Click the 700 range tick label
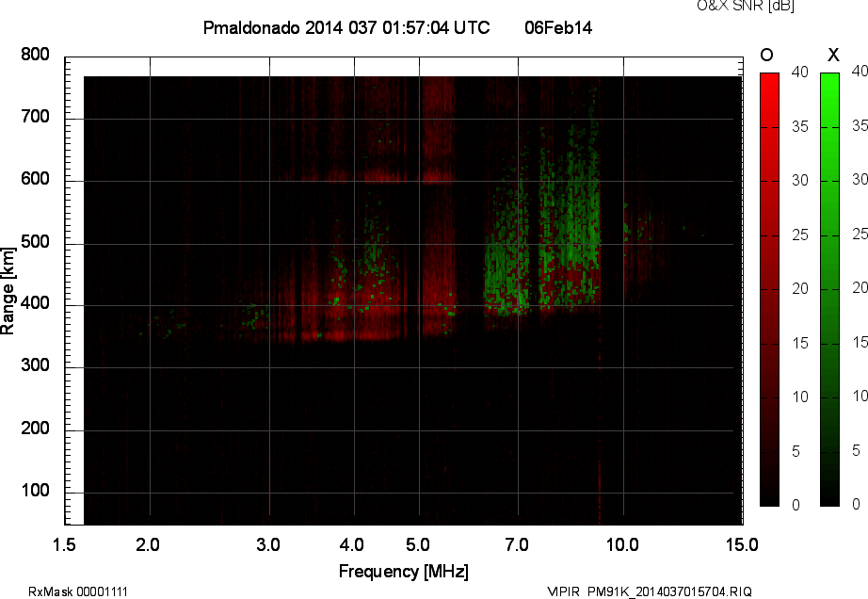 click(x=36, y=117)
